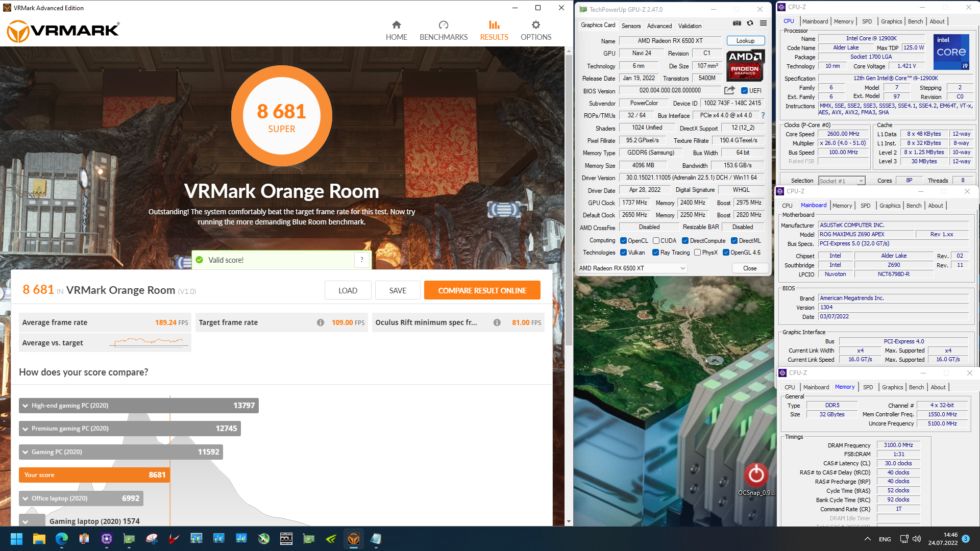Click the VRMark scrollbar down arrow
The image size is (980, 551).
point(569,521)
